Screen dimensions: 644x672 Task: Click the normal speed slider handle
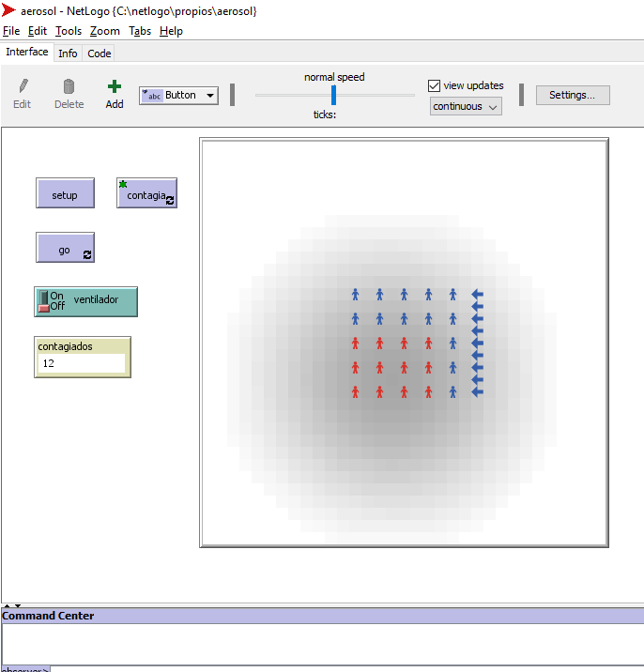click(x=333, y=95)
